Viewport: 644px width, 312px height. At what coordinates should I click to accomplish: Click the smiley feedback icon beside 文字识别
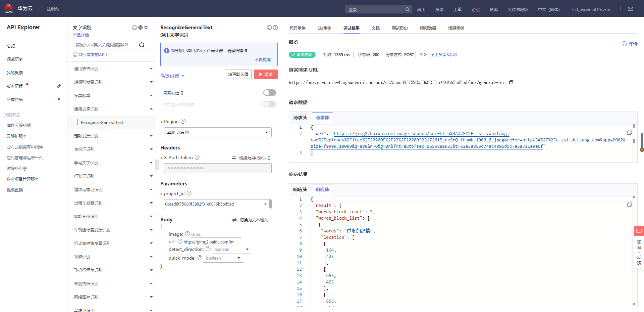135,28
